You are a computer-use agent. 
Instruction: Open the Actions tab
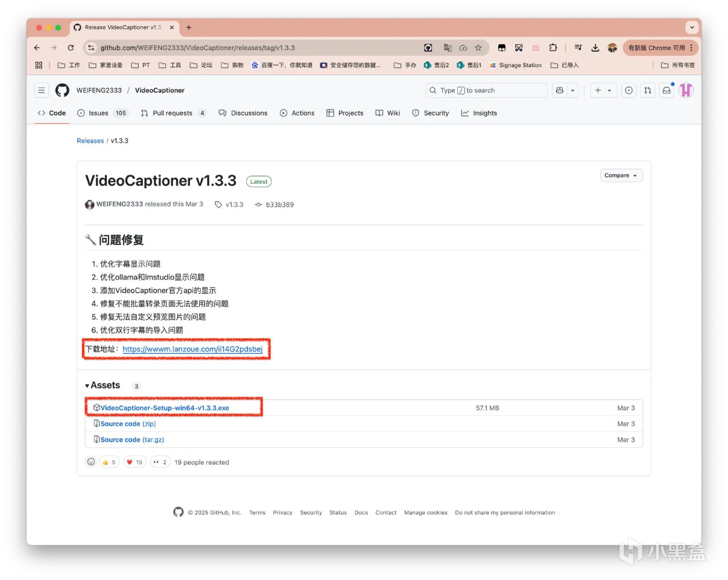pos(297,113)
